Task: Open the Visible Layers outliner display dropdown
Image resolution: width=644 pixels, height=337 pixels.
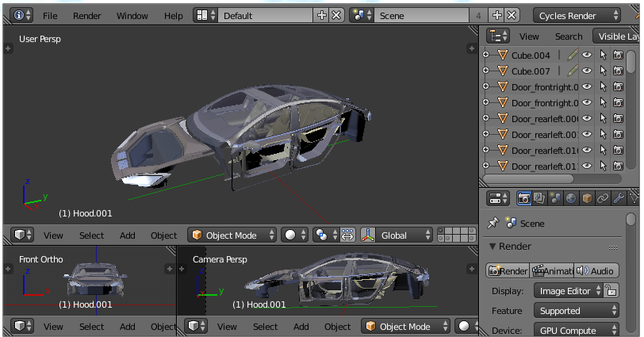Action: click(x=616, y=36)
